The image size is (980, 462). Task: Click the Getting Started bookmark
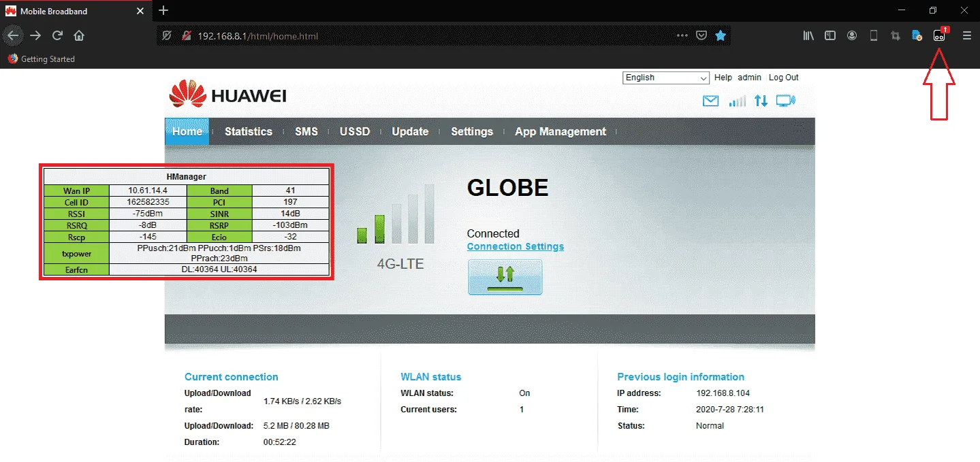point(41,59)
